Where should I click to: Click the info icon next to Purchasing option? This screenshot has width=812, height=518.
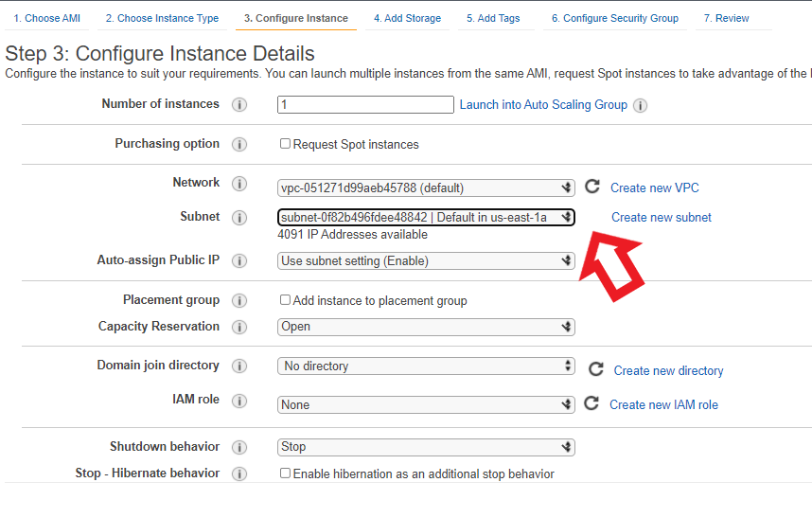tap(239, 145)
